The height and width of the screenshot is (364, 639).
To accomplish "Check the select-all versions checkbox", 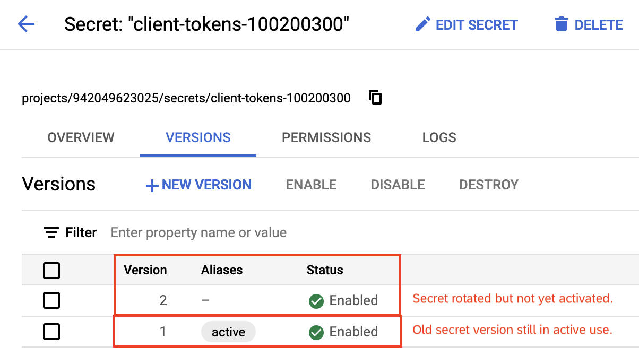I will point(51,271).
